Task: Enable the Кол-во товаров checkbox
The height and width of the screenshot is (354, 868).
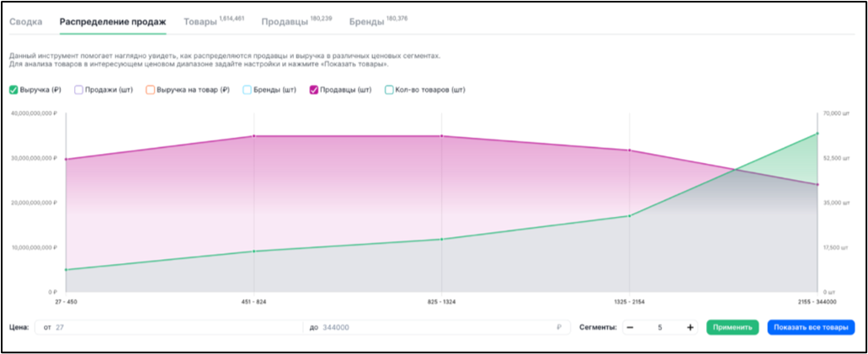Action: (389, 90)
